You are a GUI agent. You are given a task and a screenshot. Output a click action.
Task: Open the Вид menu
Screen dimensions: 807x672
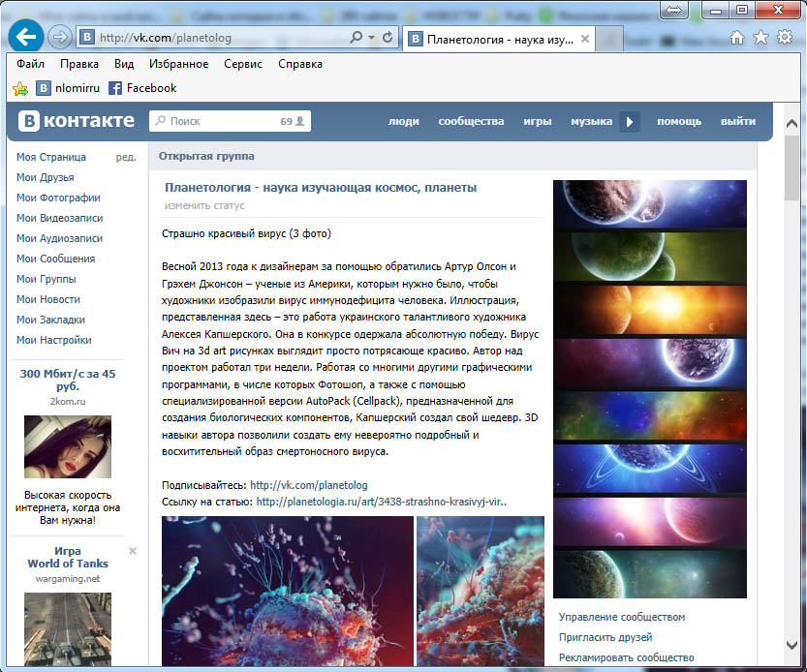124,64
